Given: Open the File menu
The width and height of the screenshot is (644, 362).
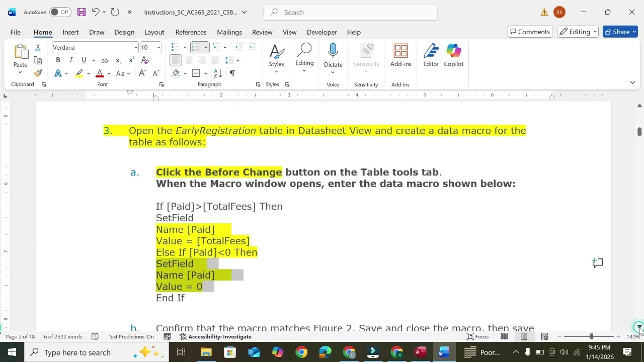Looking at the screenshot, I should [x=15, y=32].
